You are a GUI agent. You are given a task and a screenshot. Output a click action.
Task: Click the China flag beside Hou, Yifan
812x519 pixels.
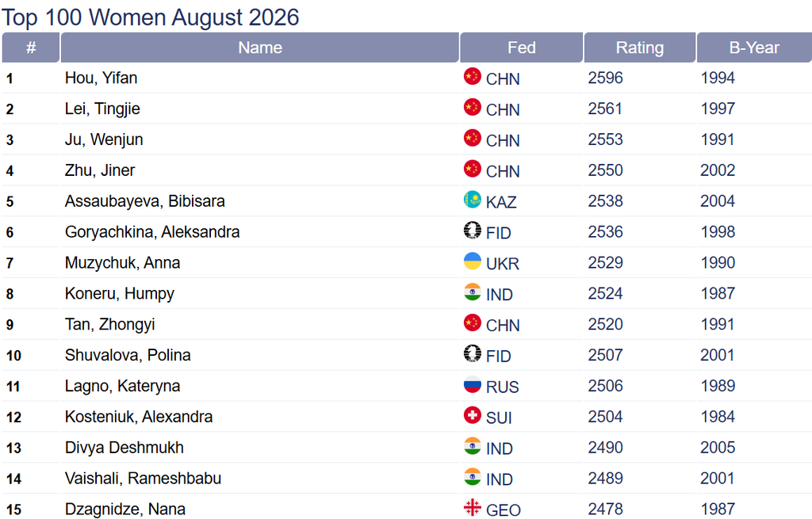point(473,77)
